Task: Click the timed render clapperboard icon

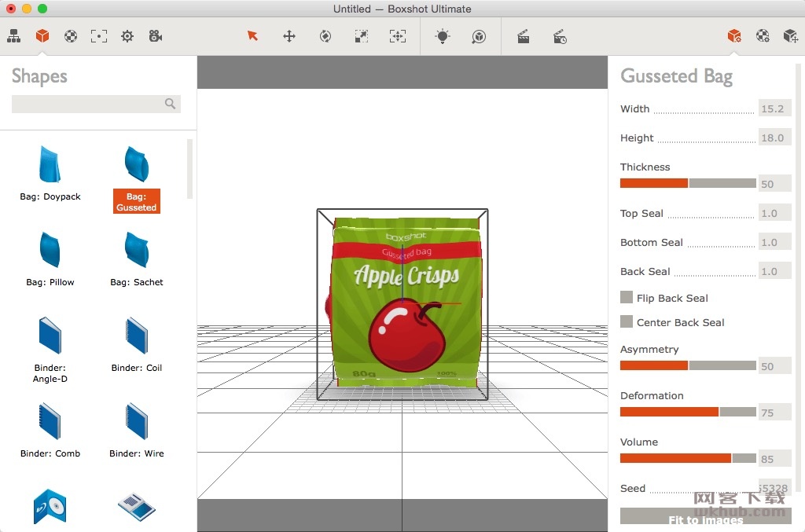Action: 560,36
